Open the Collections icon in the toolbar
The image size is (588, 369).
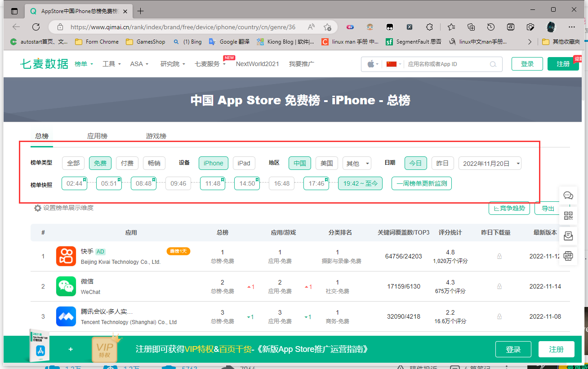click(x=471, y=27)
